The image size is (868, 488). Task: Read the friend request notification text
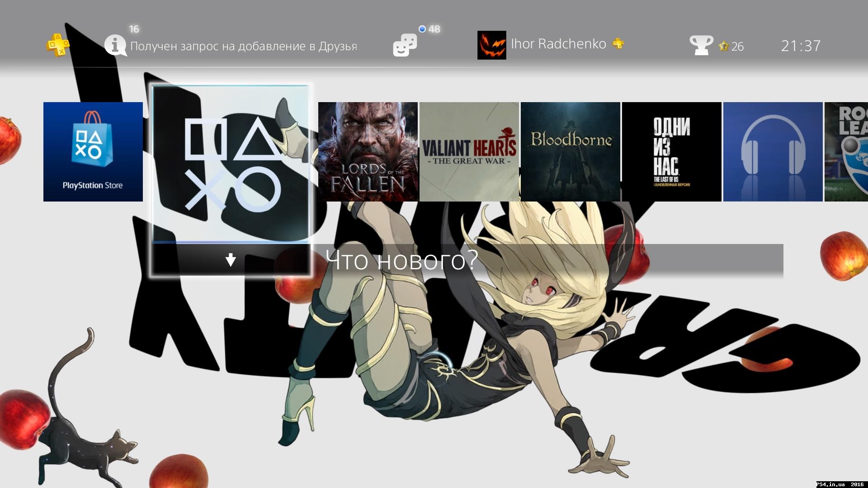[244, 46]
